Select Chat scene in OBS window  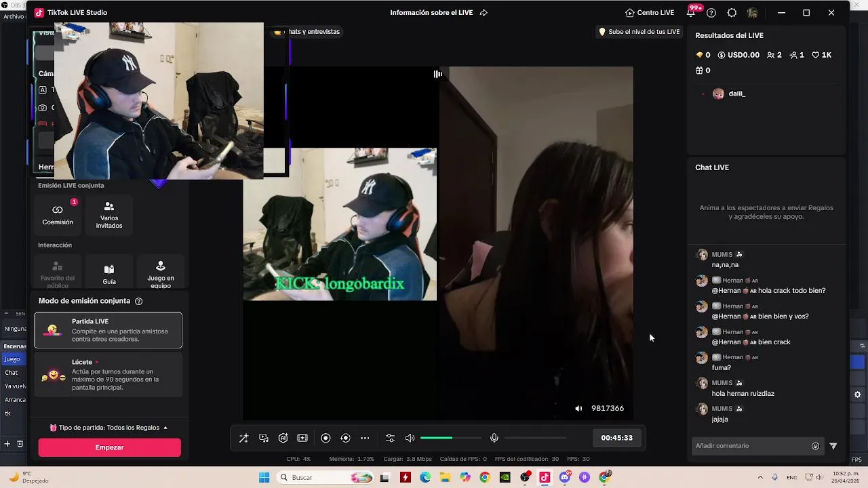click(12, 373)
